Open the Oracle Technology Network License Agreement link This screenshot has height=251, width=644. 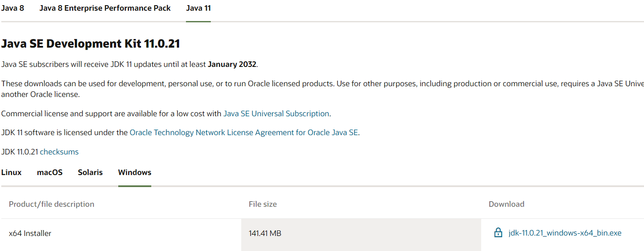click(244, 133)
